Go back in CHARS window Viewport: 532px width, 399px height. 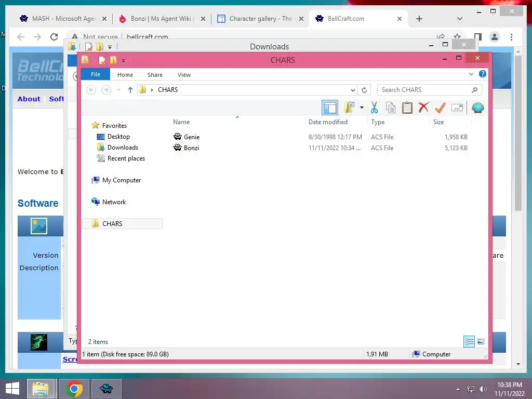(x=91, y=90)
